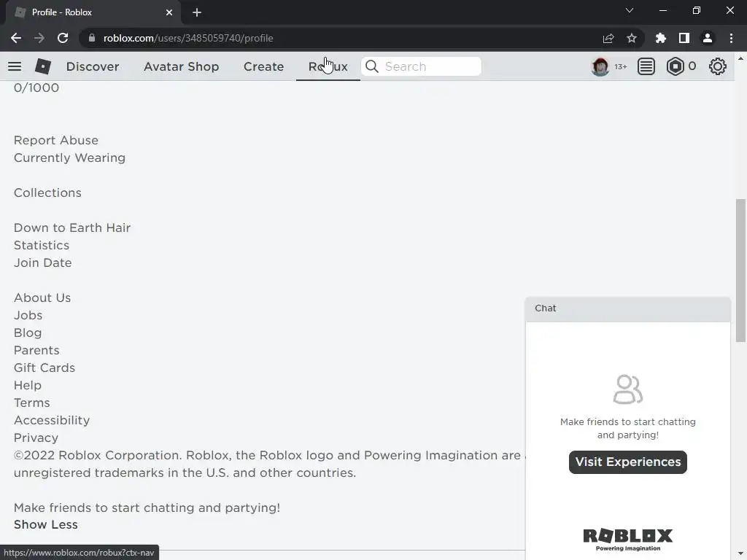Open the hamburger navigation menu
This screenshot has height=560, width=747.
tap(15, 66)
